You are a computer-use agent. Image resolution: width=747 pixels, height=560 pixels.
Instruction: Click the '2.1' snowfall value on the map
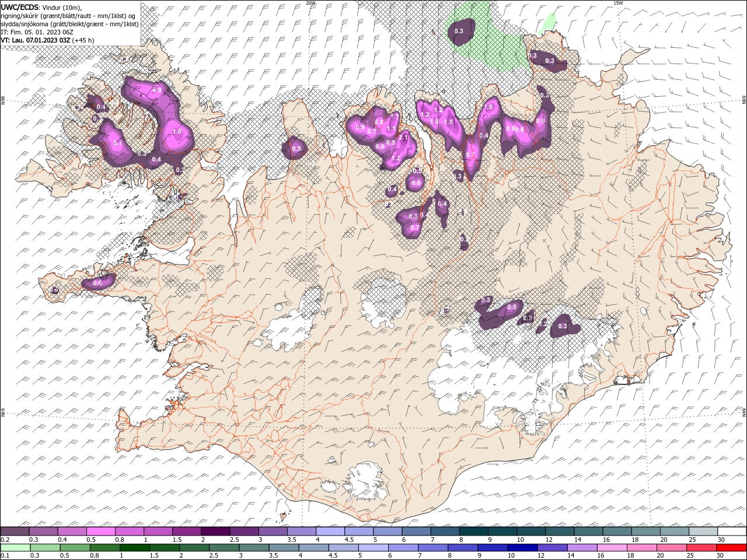click(403, 137)
